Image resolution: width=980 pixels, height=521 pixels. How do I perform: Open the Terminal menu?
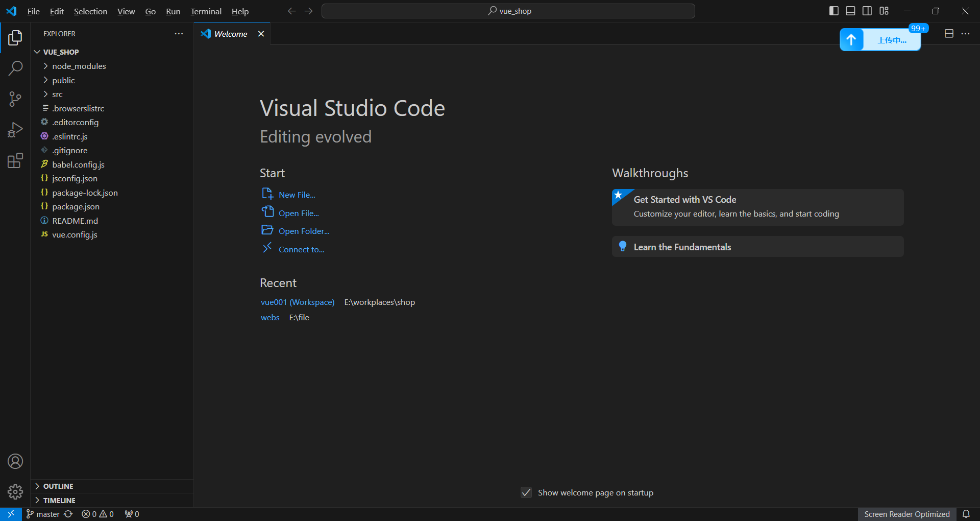tap(206, 11)
